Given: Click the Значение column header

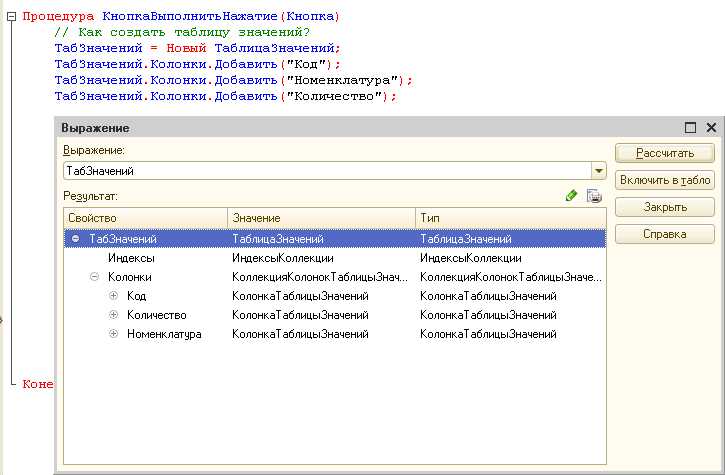Looking at the screenshot, I should point(322,218).
